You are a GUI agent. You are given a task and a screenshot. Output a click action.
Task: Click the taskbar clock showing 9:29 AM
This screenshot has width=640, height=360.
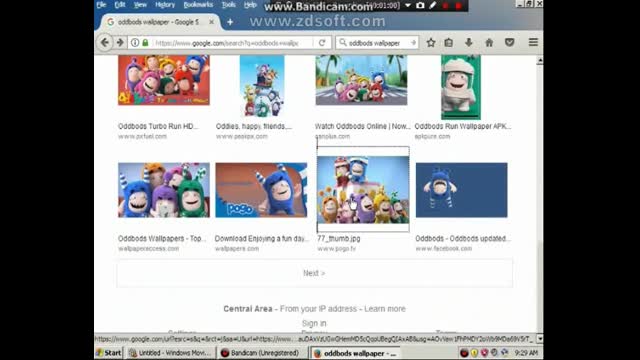pos(526,353)
